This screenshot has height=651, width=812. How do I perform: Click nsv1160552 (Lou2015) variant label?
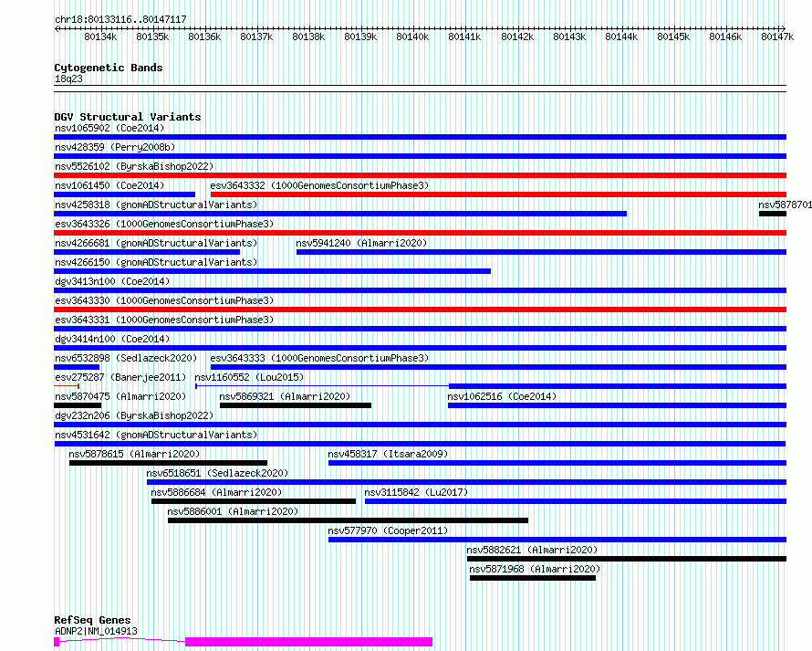249,377
